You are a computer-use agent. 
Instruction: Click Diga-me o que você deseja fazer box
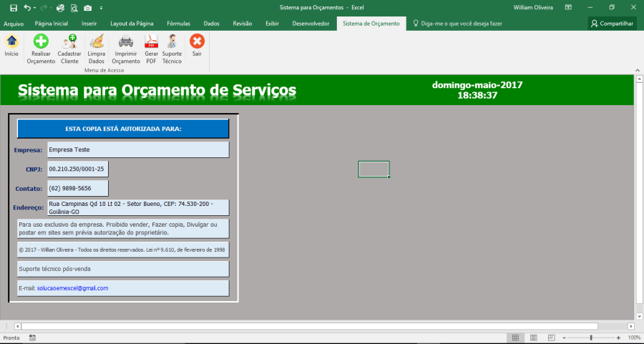457,24
